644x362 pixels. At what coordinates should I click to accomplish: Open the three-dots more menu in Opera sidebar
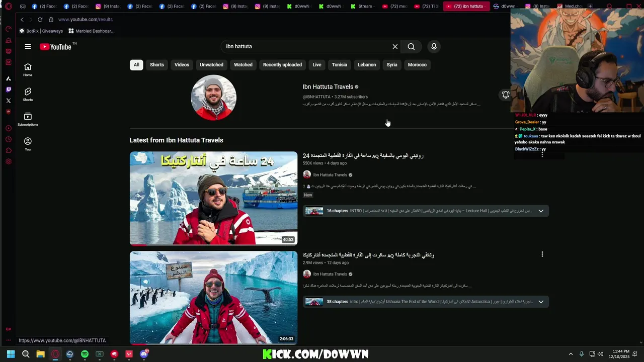point(9,340)
